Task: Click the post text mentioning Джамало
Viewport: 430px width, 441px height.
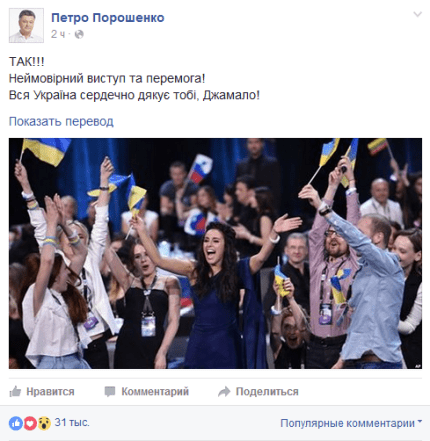Action: click(134, 95)
